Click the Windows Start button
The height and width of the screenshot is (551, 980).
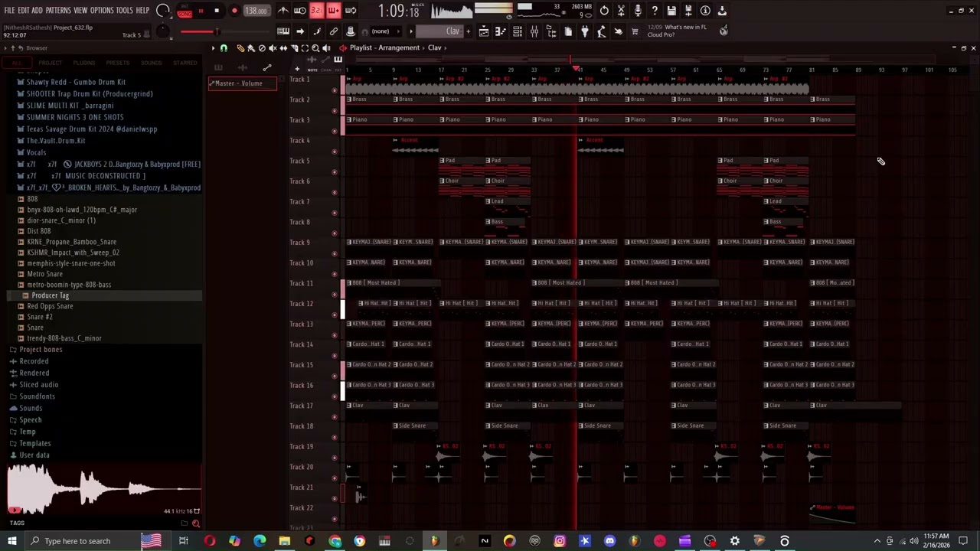tap(12, 541)
